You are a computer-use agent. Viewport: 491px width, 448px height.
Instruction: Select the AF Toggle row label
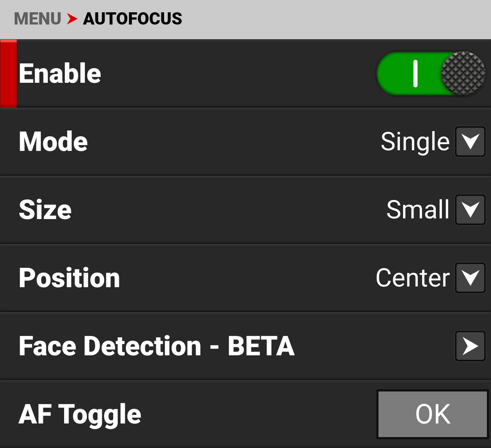(80, 415)
